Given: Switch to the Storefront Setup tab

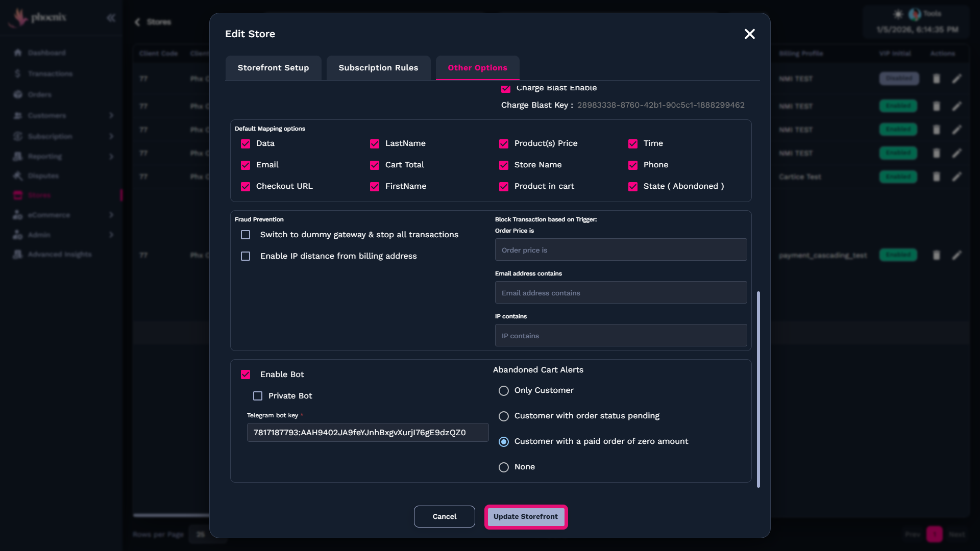Looking at the screenshot, I should [x=273, y=68].
